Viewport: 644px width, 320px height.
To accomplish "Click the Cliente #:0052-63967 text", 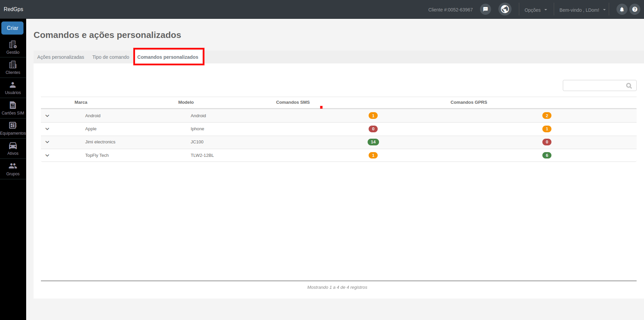I will click(x=450, y=10).
